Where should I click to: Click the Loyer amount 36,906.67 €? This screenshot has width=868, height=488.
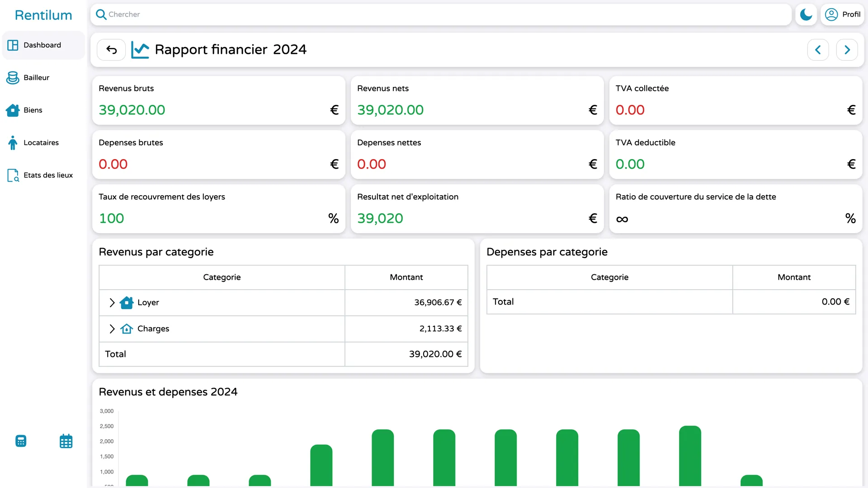438,303
